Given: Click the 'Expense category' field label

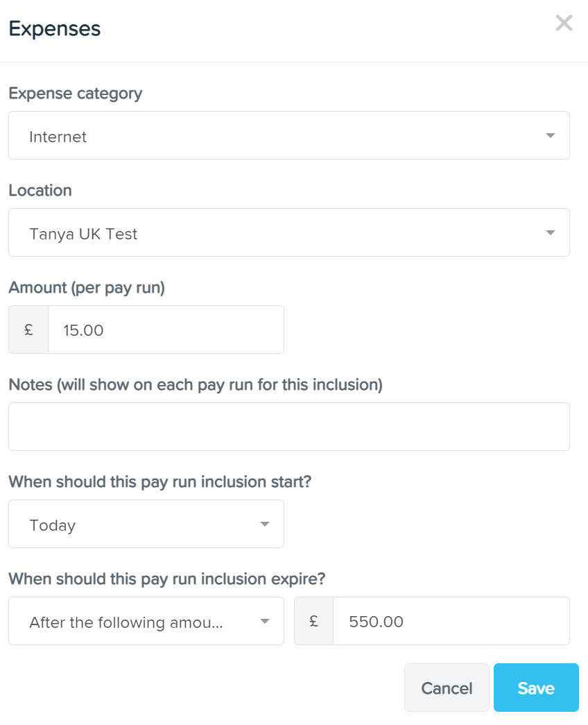Looking at the screenshot, I should coord(76,94).
